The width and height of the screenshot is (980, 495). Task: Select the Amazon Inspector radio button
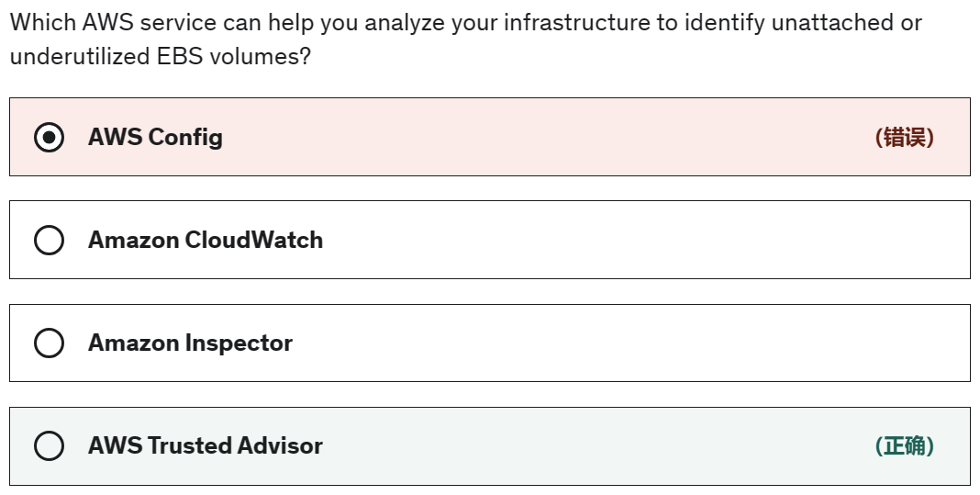(x=49, y=343)
